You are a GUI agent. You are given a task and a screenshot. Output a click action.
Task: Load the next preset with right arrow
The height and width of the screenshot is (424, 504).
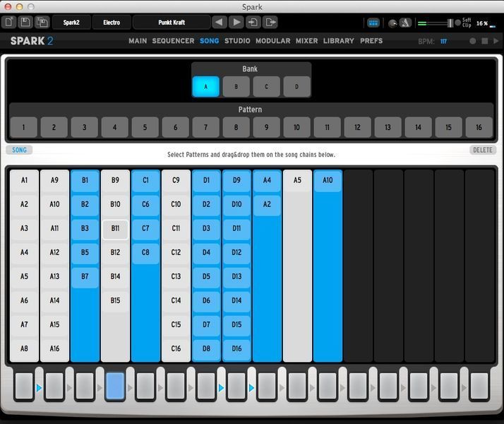[x=236, y=23]
